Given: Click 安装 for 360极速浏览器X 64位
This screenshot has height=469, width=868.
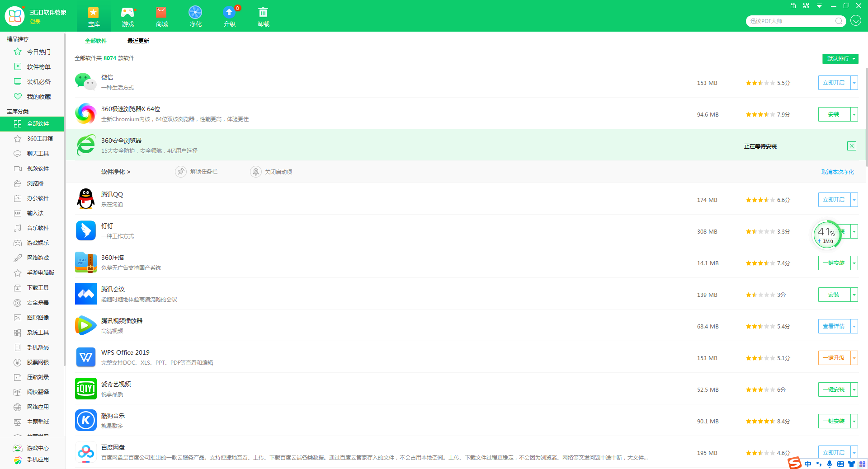Looking at the screenshot, I should 834,114.
